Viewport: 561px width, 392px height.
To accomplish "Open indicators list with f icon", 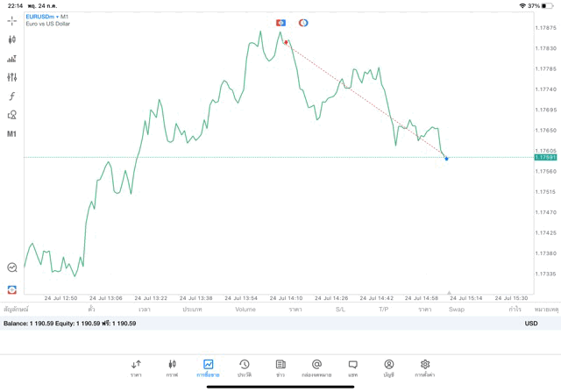I will pyautogui.click(x=12, y=96).
